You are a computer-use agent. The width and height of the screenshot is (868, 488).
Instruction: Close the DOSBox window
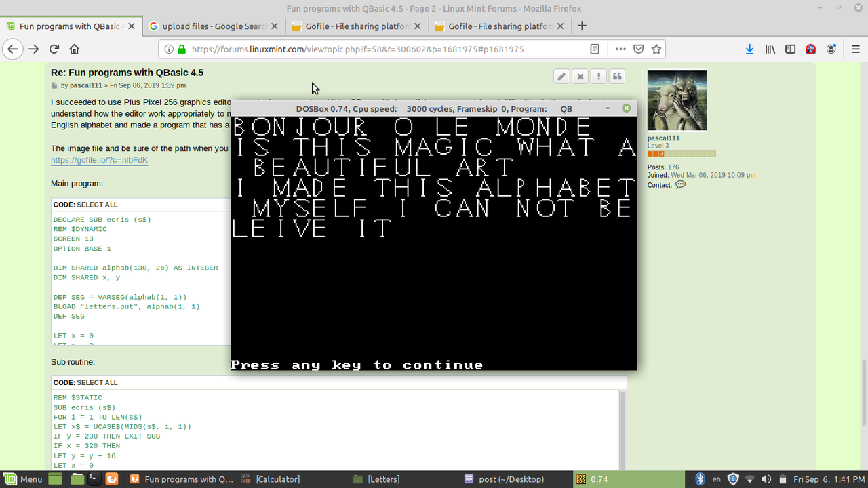click(627, 108)
